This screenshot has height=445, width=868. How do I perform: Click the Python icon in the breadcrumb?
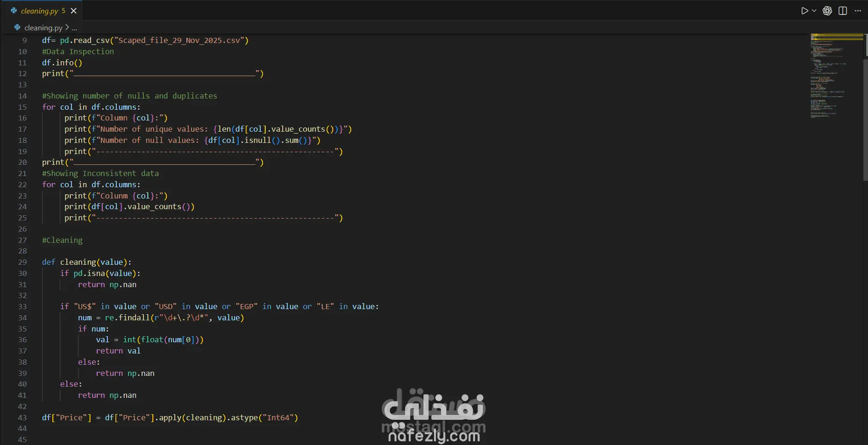pyautogui.click(x=17, y=28)
